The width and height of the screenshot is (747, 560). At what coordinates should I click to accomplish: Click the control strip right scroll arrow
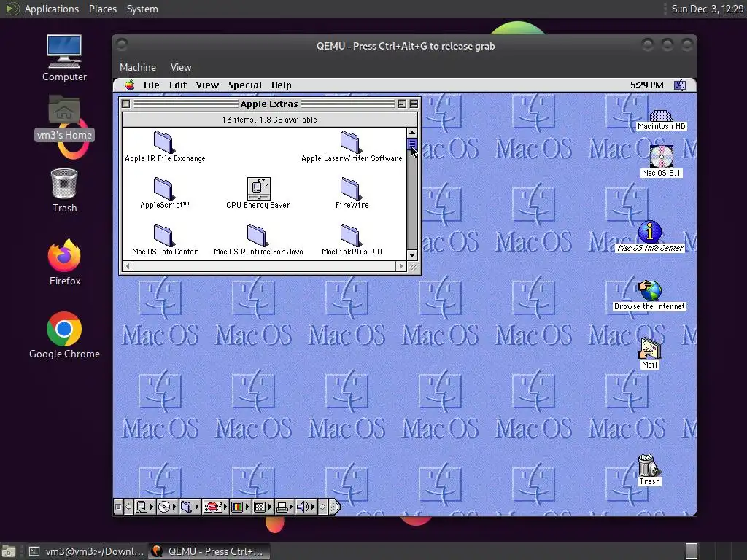(x=322, y=507)
